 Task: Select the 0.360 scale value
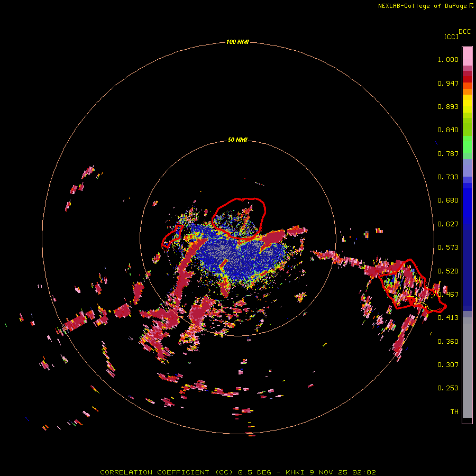click(x=448, y=342)
